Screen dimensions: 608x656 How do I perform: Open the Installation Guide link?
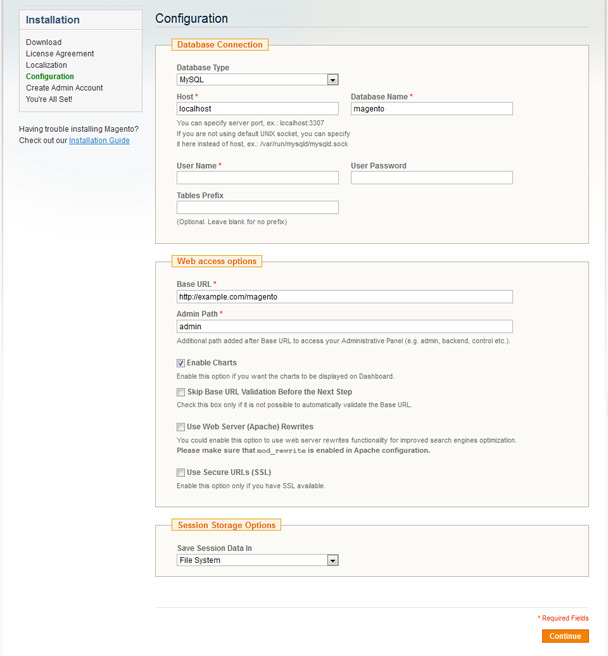[x=99, y=141]
